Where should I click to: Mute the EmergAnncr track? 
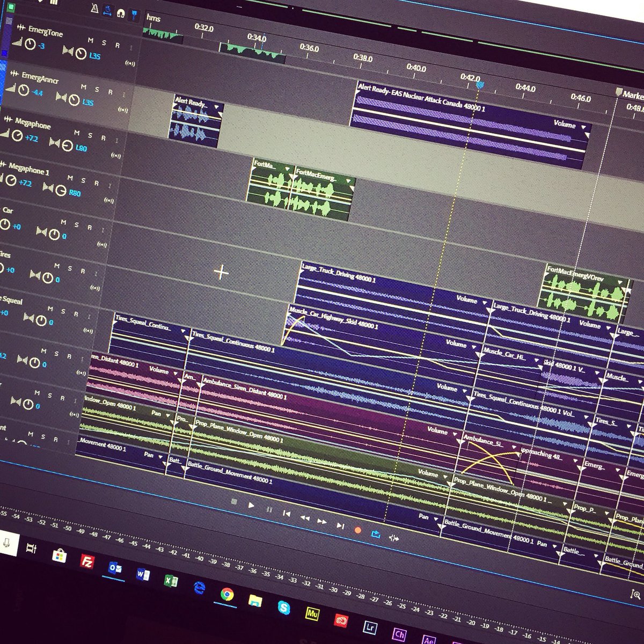(83, 87)
